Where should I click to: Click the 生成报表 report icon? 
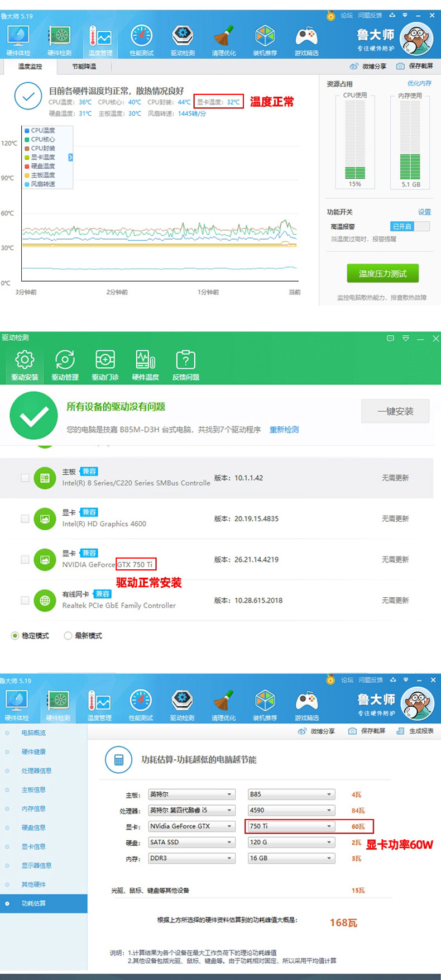coord(400,731)
